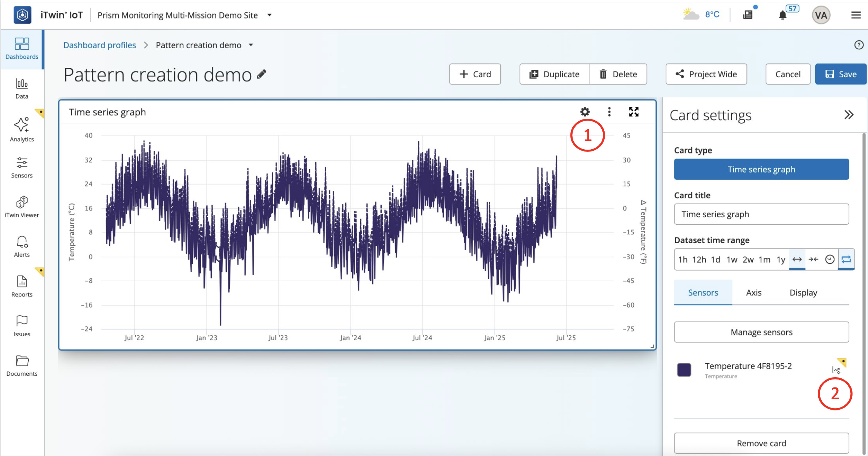Navigate to Dashboard profiles breadcrumb link
Viewport: 868px width, 456px height.
[99, 45]
